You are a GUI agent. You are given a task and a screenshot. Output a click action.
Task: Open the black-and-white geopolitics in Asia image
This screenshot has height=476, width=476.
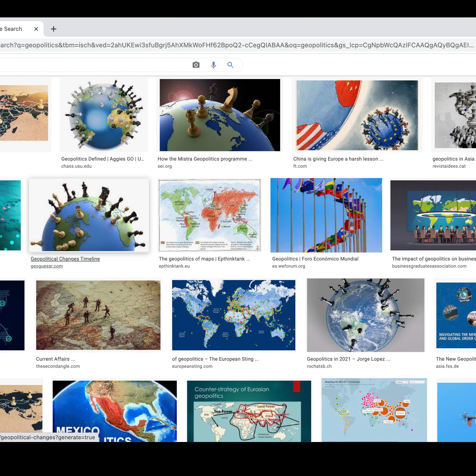pos(455,115)
